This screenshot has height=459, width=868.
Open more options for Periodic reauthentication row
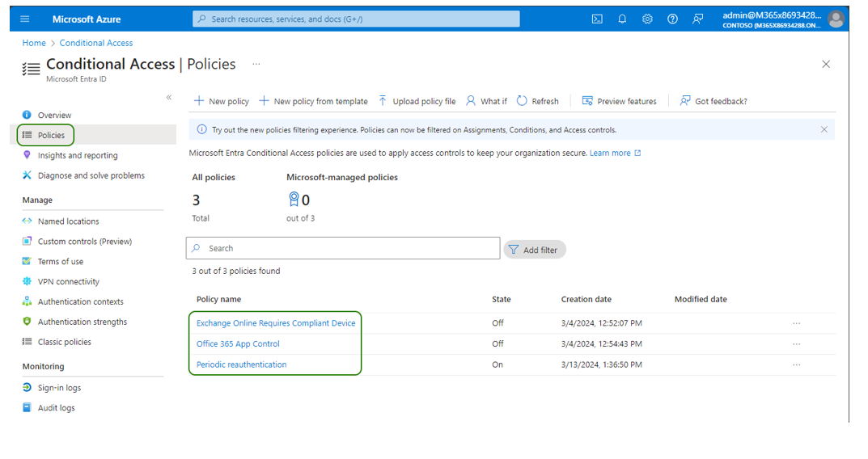(796, 365)
